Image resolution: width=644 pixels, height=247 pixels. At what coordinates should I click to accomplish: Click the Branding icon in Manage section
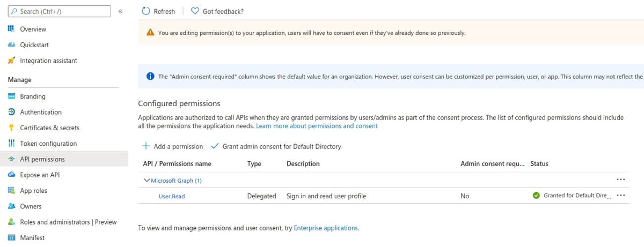pyautogui.click(x=11, y=96)
